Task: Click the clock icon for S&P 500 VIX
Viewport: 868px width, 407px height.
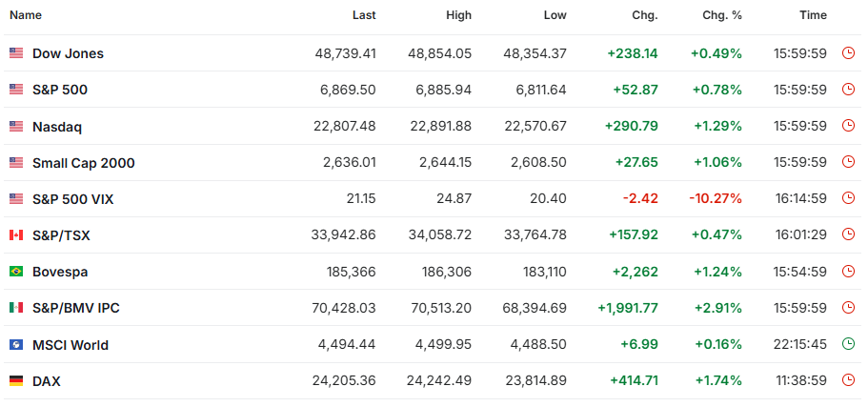Action: pyautogui.click(x=848, y=199)
